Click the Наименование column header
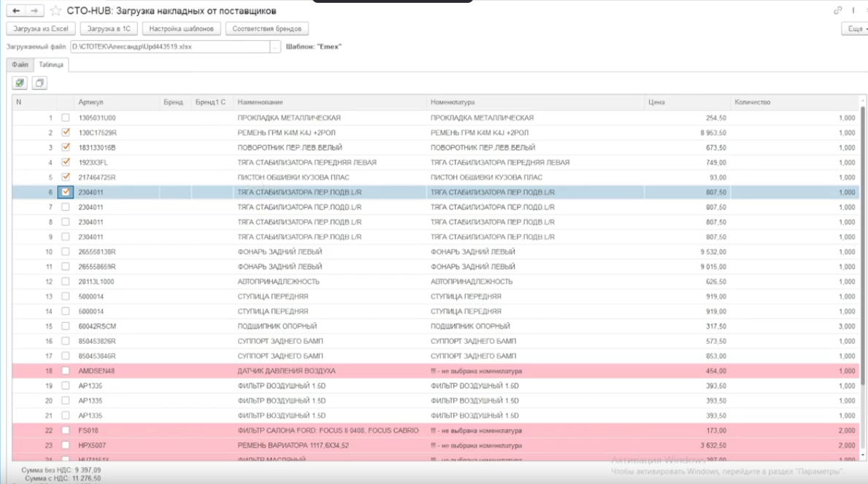 click(x=330, y=102)
